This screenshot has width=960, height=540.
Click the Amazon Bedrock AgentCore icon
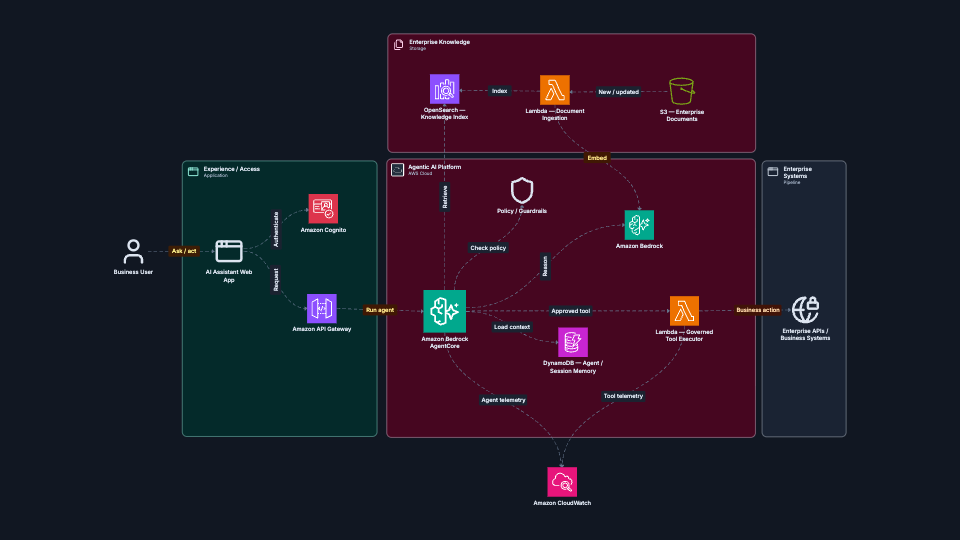tap(444, 311)
